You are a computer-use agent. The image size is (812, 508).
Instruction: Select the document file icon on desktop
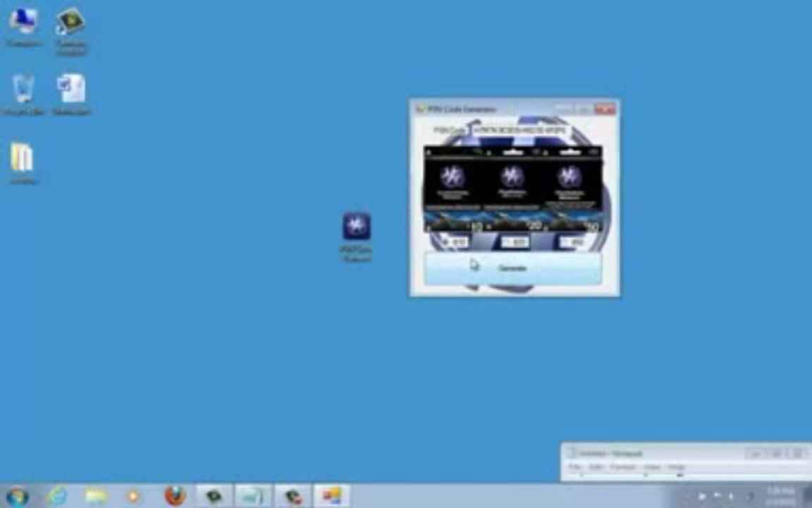click(71, 95)
